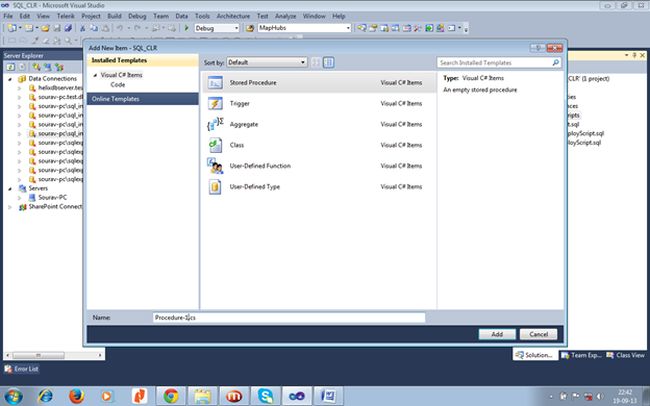Click the green Start Debugging arrow
Viewport: 650px width, 406px height.
[187, 28]
